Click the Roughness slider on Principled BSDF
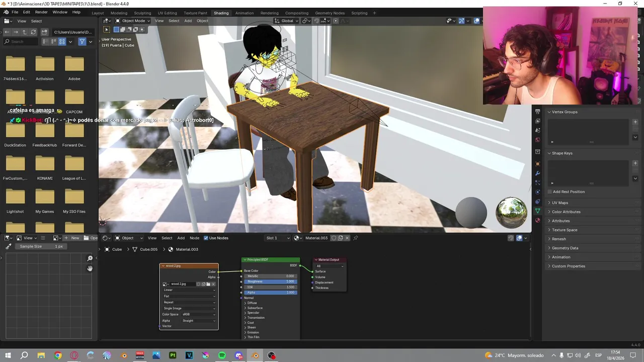 coord(271,282)
